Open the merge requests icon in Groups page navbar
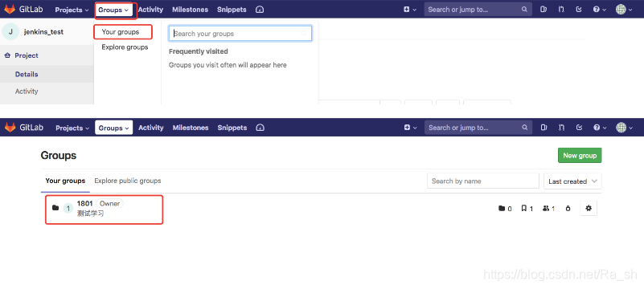The height and width of the screenshot is (289, 644). pos(561,128)
